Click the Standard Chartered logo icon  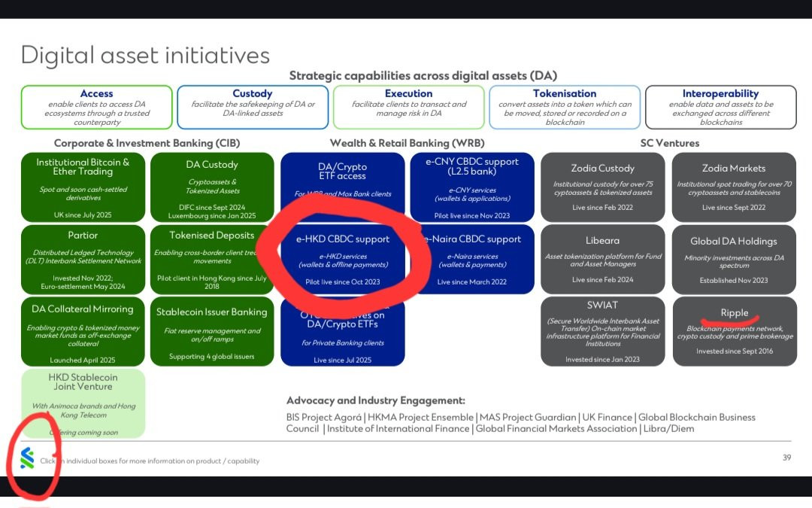[x=27, y=458]
